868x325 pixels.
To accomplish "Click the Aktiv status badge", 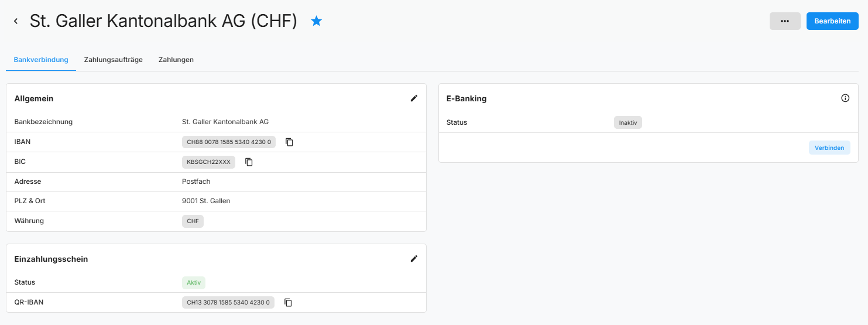I will tap(194, 282).
